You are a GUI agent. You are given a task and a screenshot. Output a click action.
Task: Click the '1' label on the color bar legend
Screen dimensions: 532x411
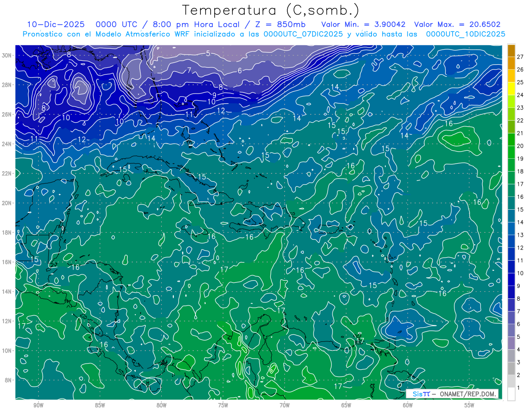point(519,388)
